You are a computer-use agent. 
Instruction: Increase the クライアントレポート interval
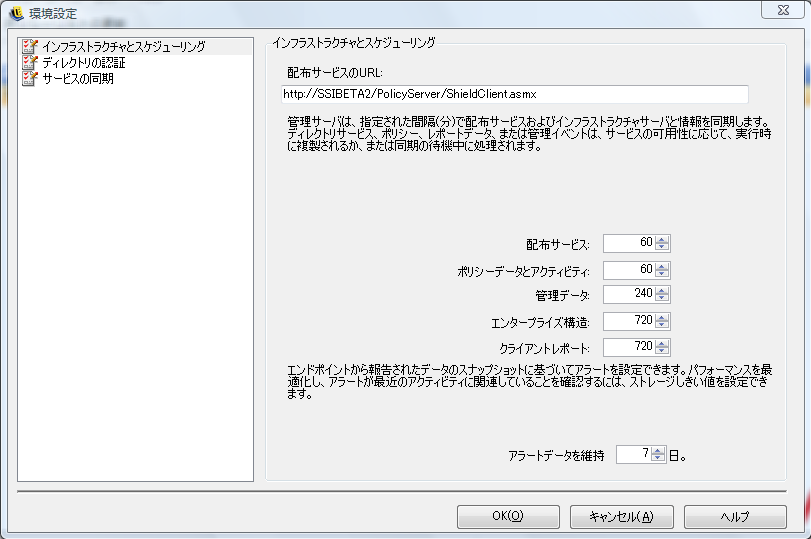tap(662, 343)
